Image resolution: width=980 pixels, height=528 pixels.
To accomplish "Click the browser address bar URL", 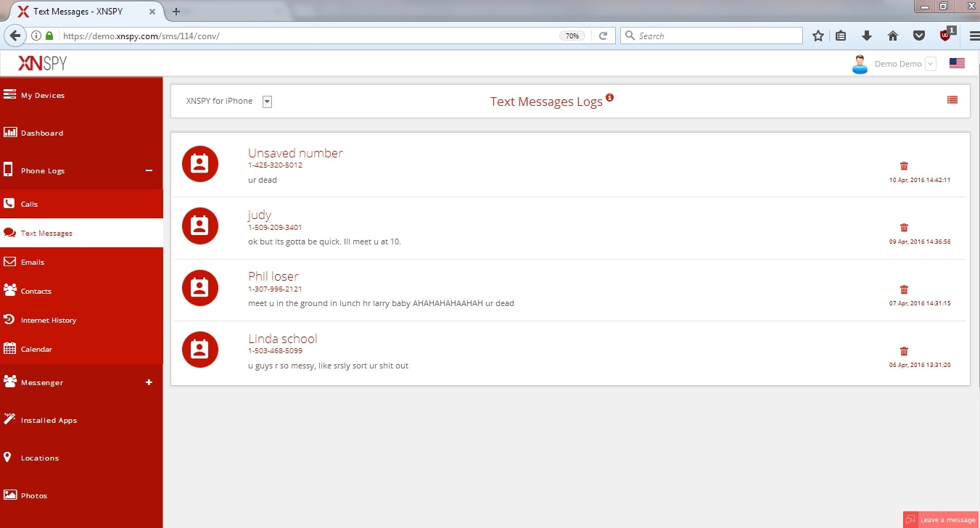I will (141, 36).
